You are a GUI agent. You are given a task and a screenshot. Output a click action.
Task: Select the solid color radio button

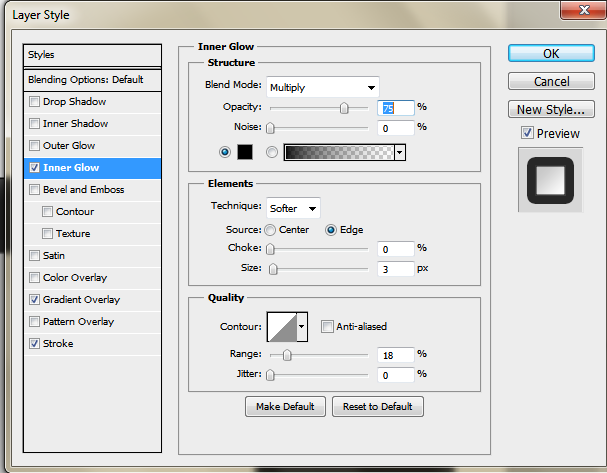(225, 152)
